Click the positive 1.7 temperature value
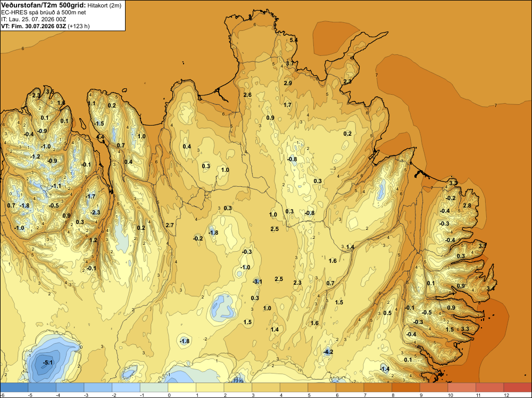Image resolution: width=532 pixels, height=398 pixels. 287,105
